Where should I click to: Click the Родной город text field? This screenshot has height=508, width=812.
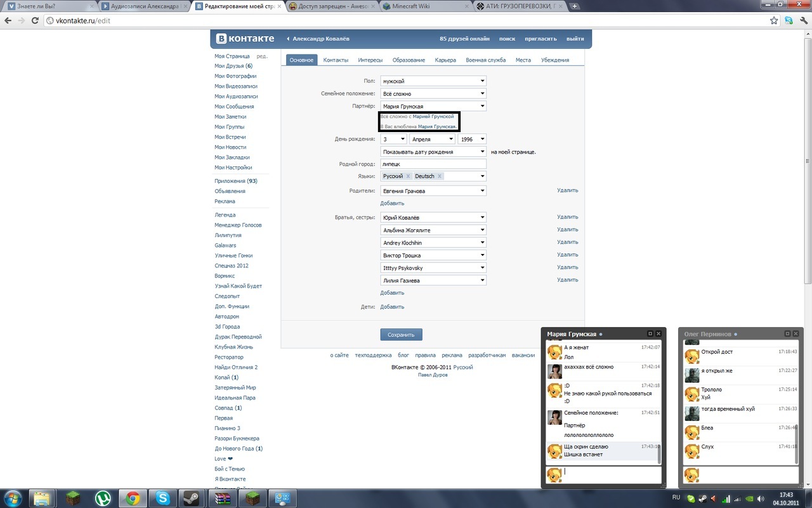[x=433, y=164]
